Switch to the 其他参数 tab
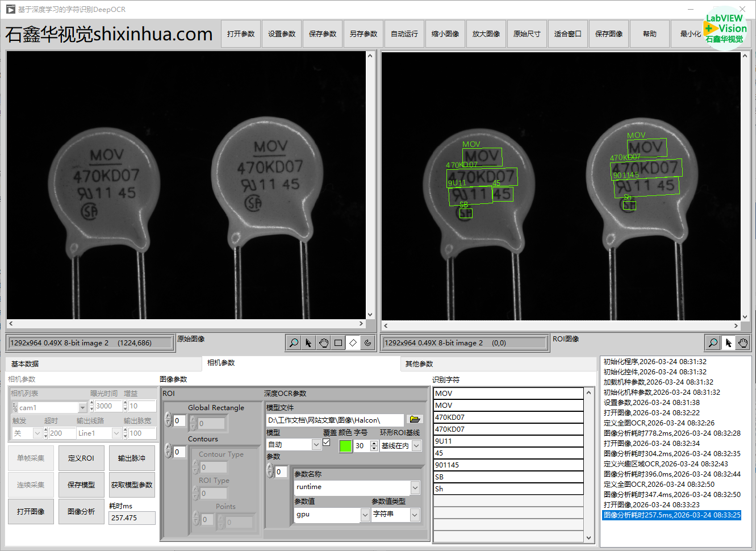The image size is (756, 551). click(x=419, y=364)
